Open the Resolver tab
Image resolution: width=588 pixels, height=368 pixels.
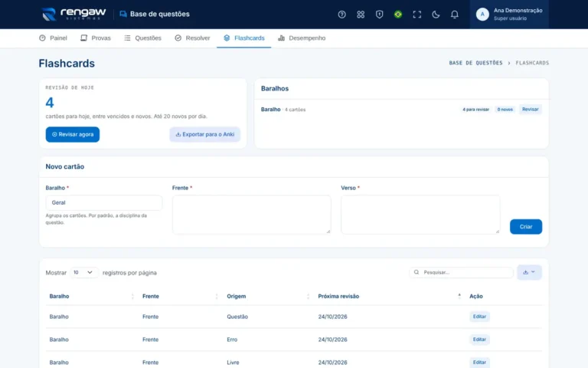192,38
